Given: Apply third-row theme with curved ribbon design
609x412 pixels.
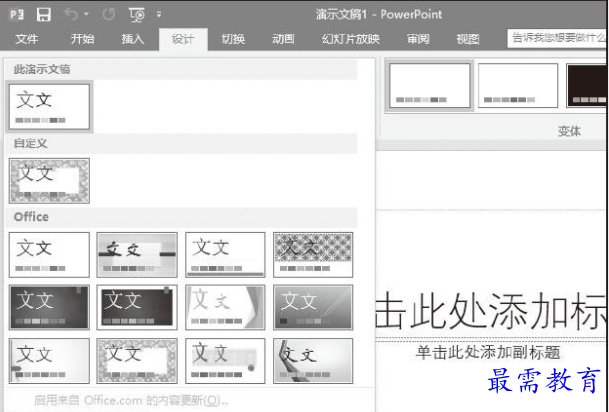Looking at the screenshot, I should point(313,361).
